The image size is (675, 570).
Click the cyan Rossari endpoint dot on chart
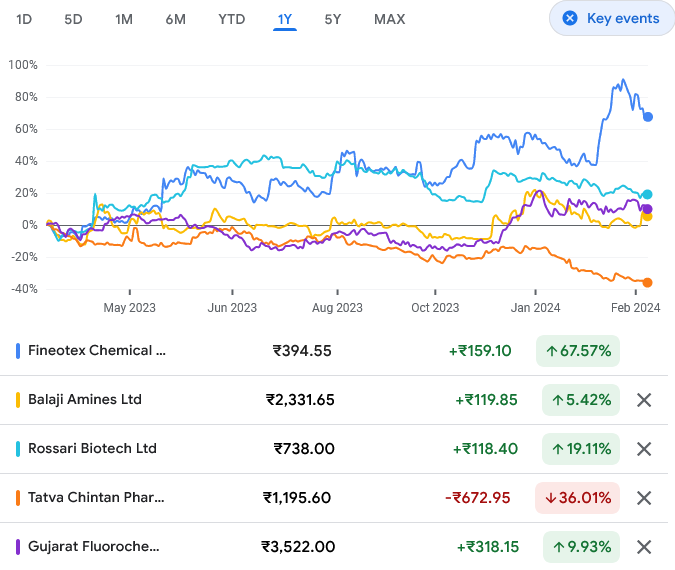click(647, 194)
